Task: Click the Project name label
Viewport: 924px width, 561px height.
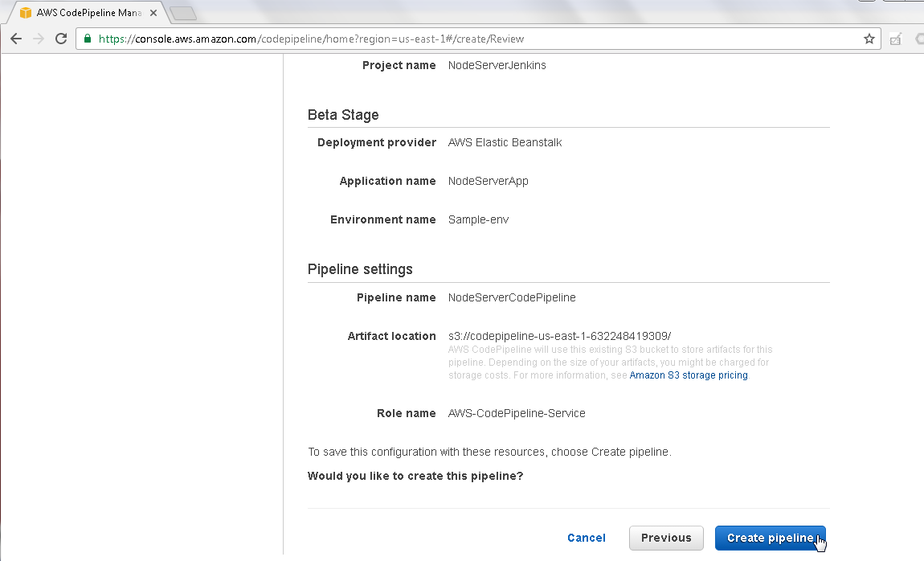Action: coord(399,65)
